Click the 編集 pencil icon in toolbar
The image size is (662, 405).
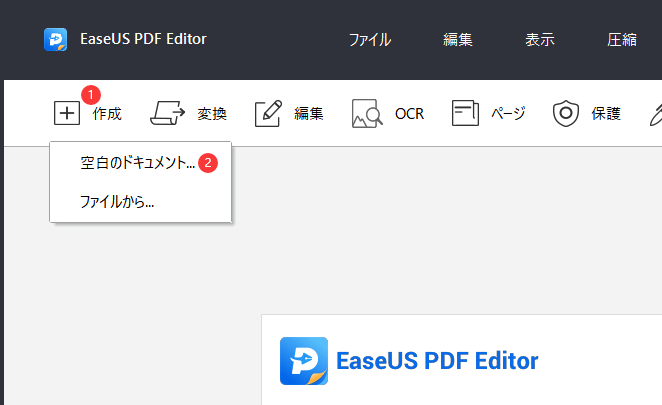tap(269, 113)
